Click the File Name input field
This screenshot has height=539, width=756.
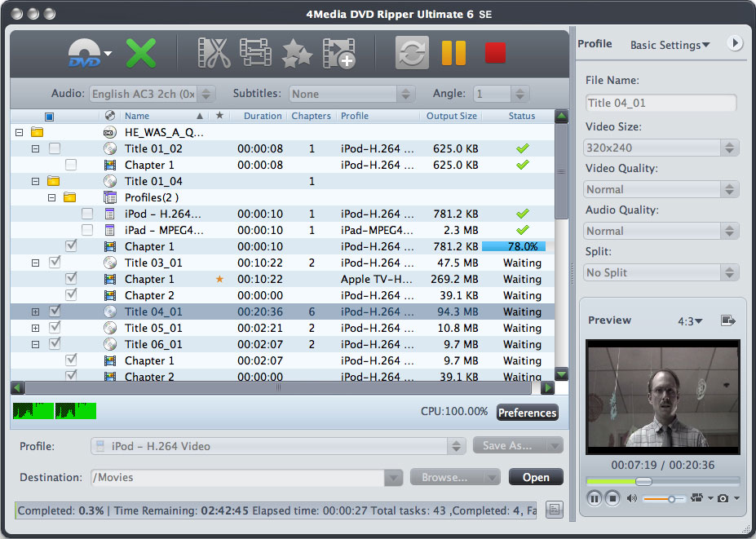pyautogui.click(x=661, y=103)
